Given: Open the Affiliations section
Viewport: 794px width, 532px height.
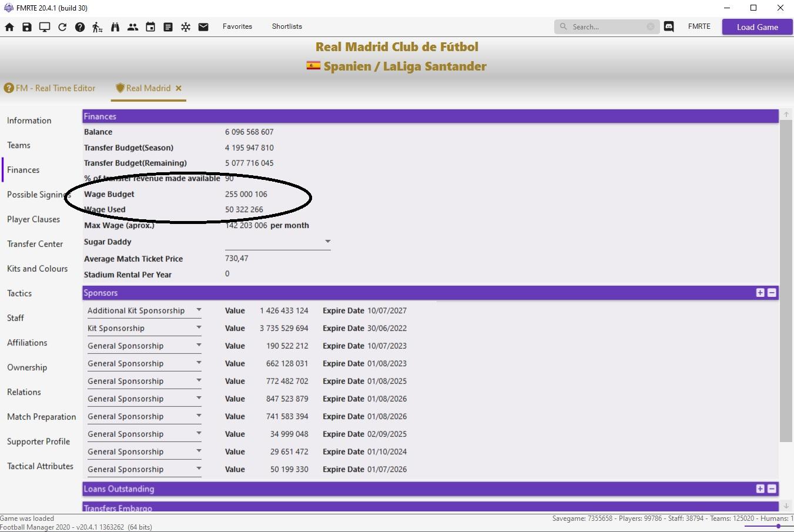Looking at the screenshot, I should (x=27, y=343).
